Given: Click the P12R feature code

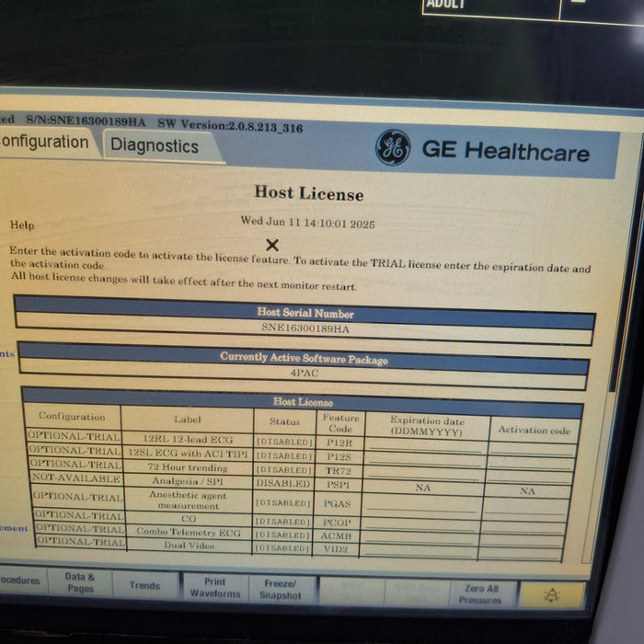Looking at the screenshot, I should pyautogui.click(x=339, y=443).
